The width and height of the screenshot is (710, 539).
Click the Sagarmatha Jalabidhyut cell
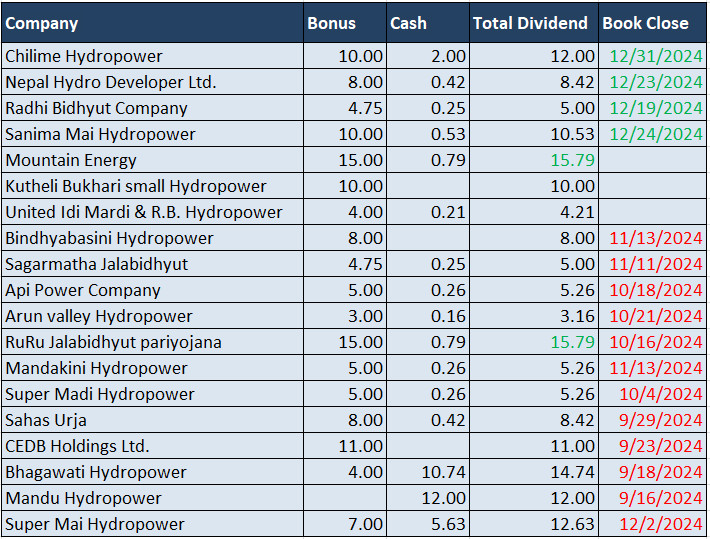pos(153,264)
